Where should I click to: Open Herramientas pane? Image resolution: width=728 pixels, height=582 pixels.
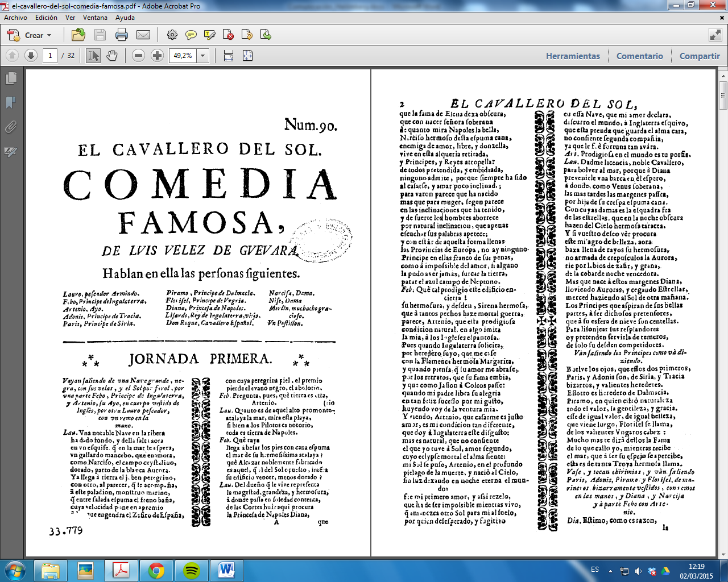(x=573, y=56)
